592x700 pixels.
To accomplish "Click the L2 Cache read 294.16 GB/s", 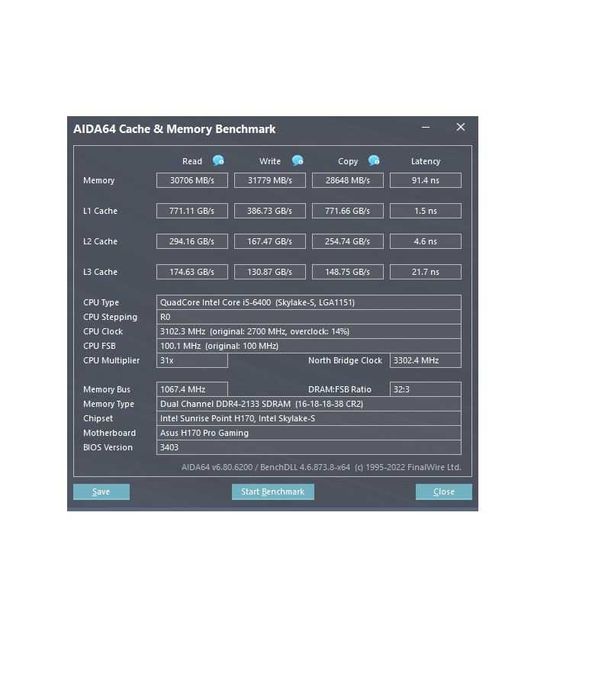I will pos(192,242).
